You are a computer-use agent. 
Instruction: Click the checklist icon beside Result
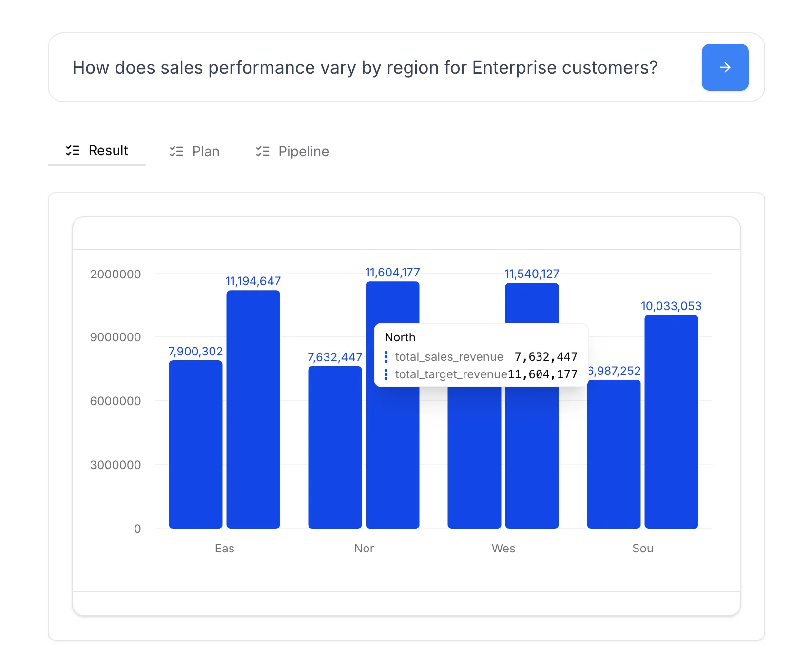[x=73, y=151]
